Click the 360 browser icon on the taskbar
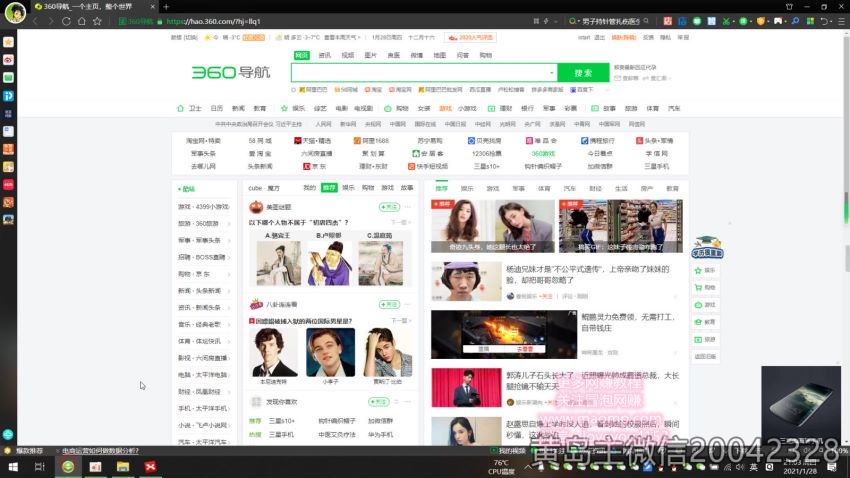Viewport: 850px width, 478px height. 68,467
